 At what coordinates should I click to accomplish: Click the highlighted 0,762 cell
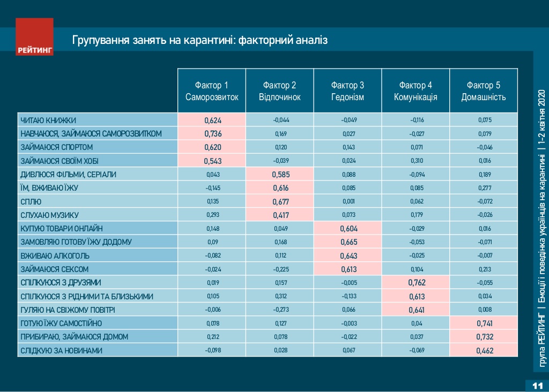(x=416, y=283)
